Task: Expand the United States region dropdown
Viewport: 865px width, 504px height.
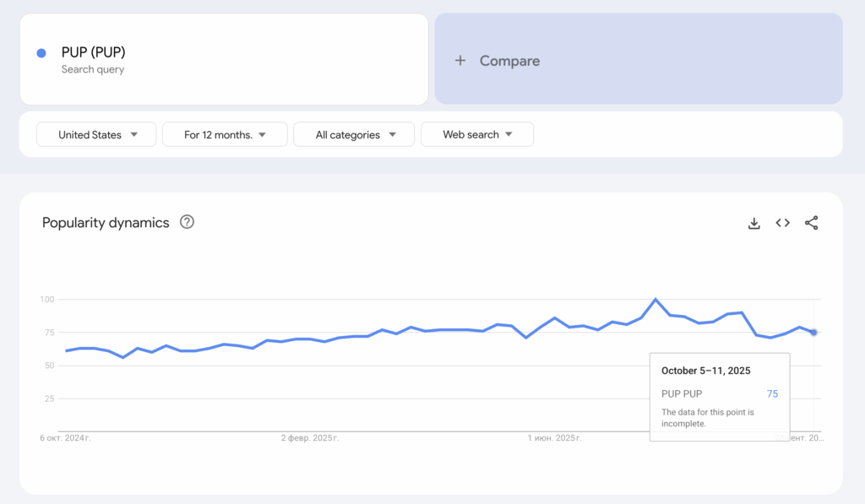Action: 96,134
